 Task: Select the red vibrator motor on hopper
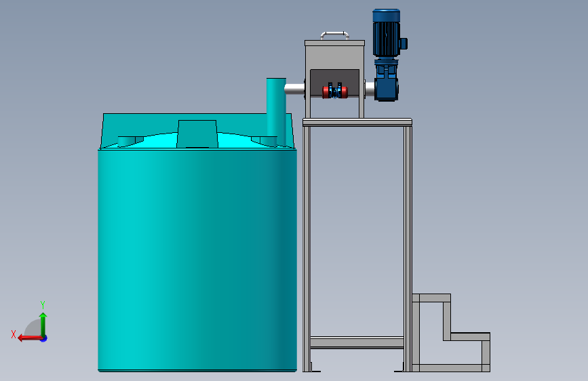[x=335, y=91]
